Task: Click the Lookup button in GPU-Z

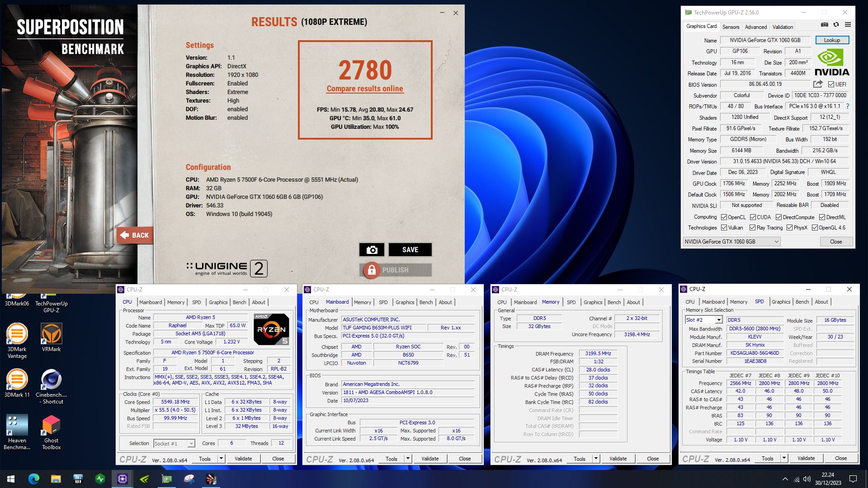Action: coord(832,40)
